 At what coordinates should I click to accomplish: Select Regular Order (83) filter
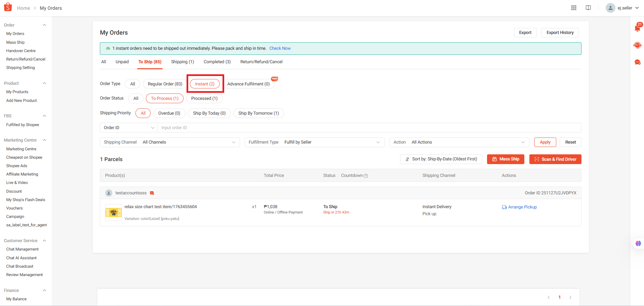coord(165,84)
